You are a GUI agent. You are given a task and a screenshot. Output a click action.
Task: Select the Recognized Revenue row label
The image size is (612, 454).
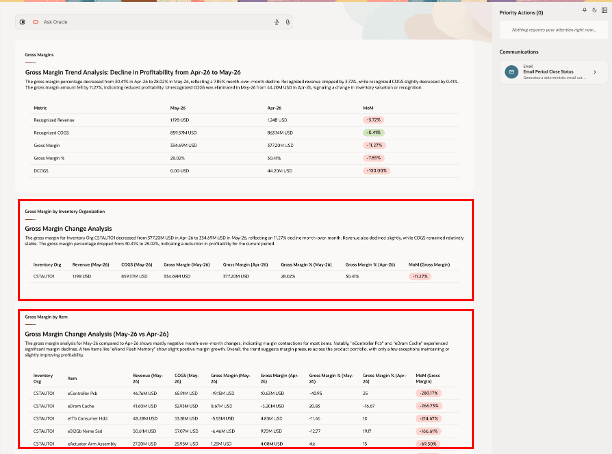pos(54,120)
